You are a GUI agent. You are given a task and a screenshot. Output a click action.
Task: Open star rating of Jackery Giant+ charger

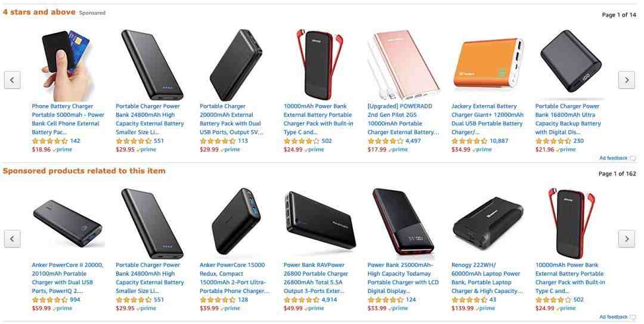click(x=469, y=141)
